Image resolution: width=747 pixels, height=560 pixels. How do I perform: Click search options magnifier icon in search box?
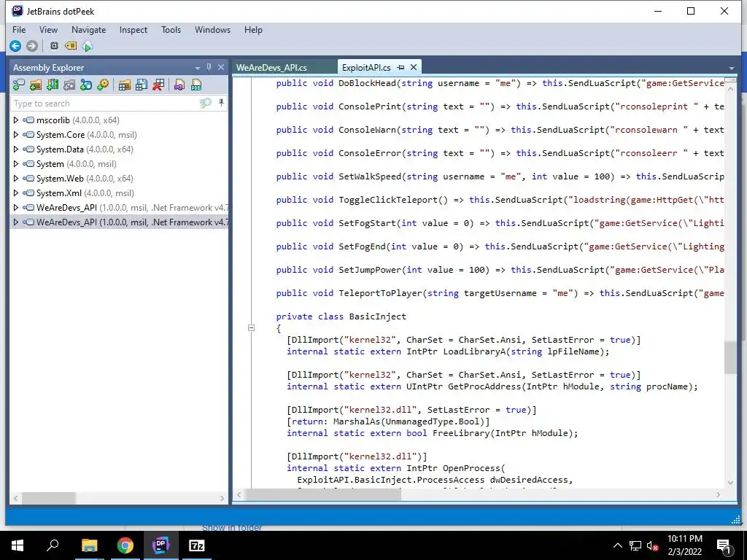click(x=205, y=103)
